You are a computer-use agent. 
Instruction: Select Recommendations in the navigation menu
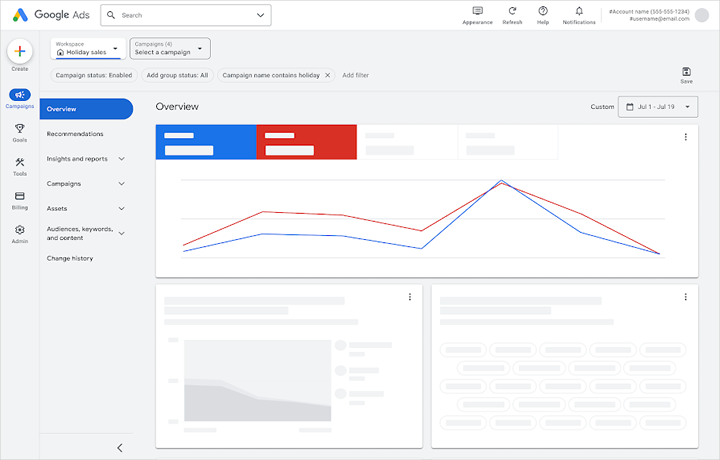coord(75,133)
